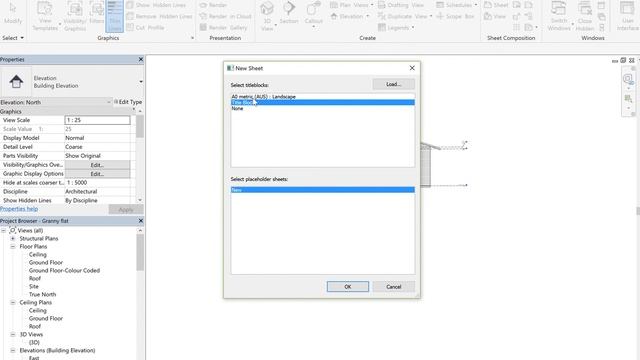Click Show Hidden Lines

[156, 5]
